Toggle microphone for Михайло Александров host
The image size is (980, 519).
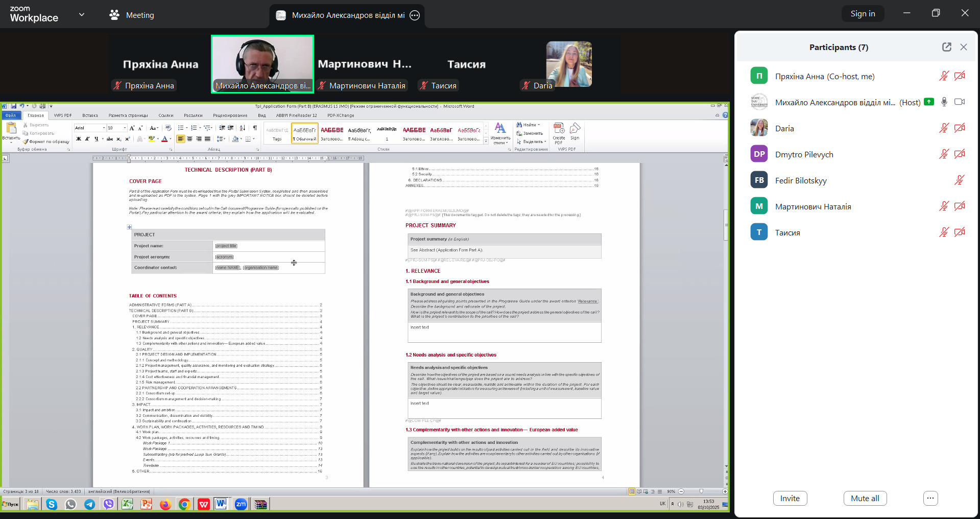(944, 102)
